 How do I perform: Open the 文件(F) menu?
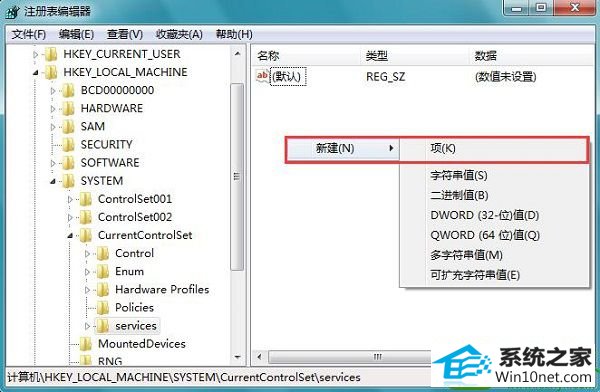coord(29,34)
